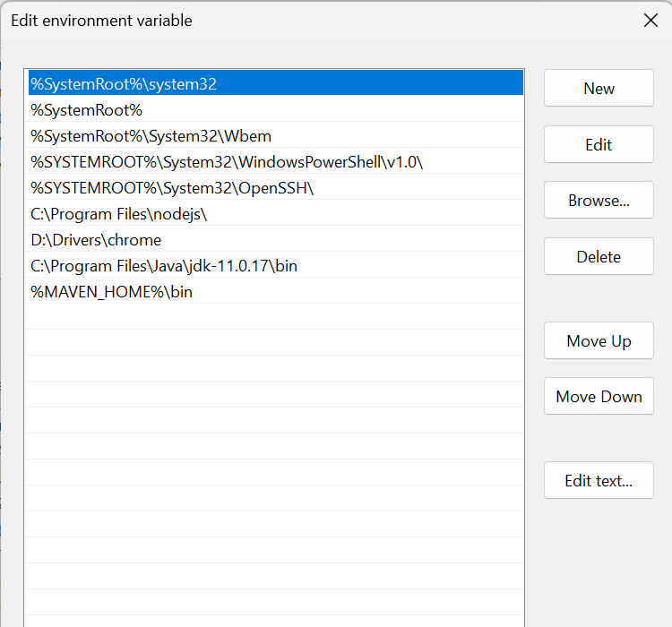Viewport: 672px width, 627px height.
Task: Delete the selected path entry
Action: (599, 257)
